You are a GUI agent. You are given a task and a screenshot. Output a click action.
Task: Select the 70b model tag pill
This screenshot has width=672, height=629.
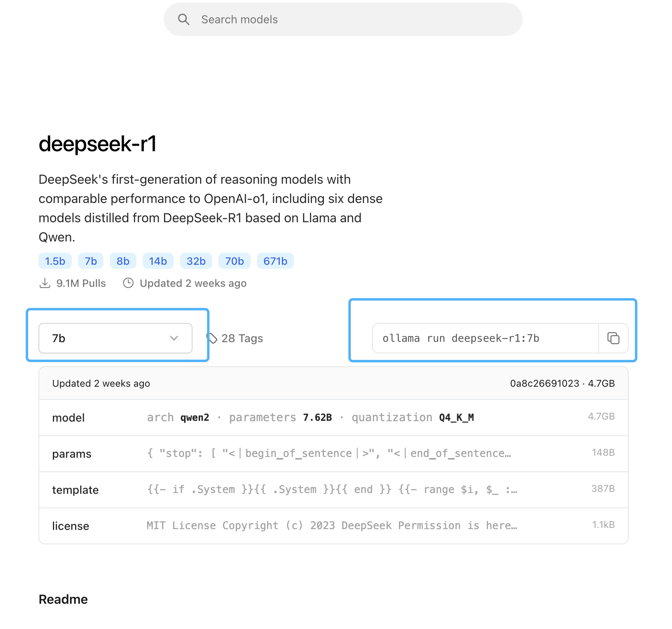(x=234, y=261)
